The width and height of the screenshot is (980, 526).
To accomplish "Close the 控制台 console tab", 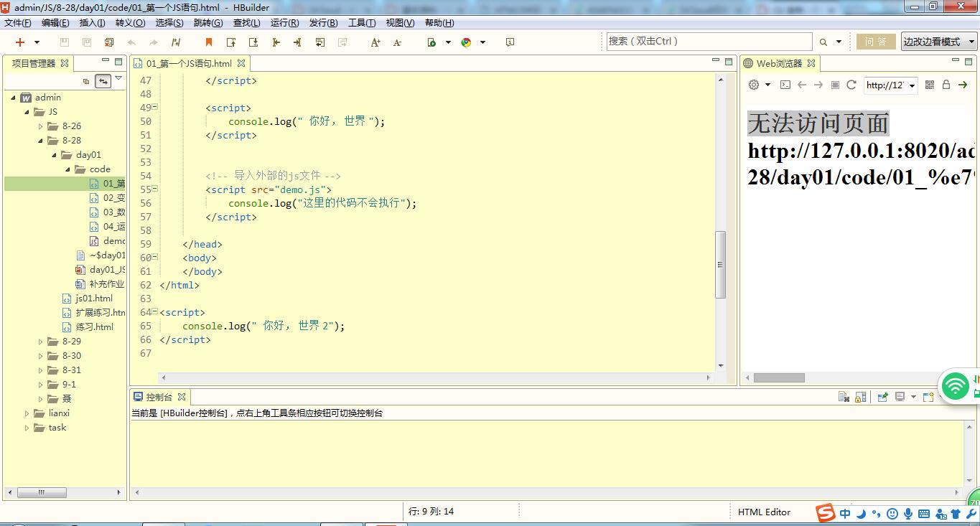I will pos(182,397).
